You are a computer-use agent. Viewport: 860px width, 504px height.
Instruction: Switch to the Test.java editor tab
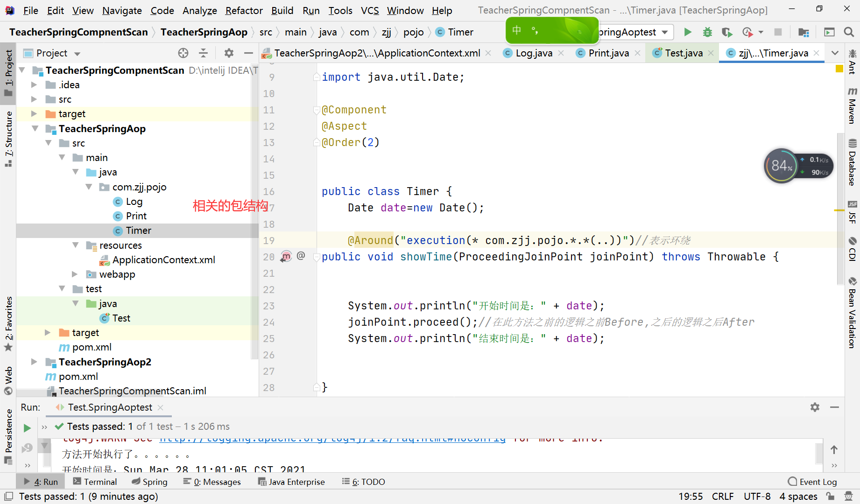tap(683, 53)
